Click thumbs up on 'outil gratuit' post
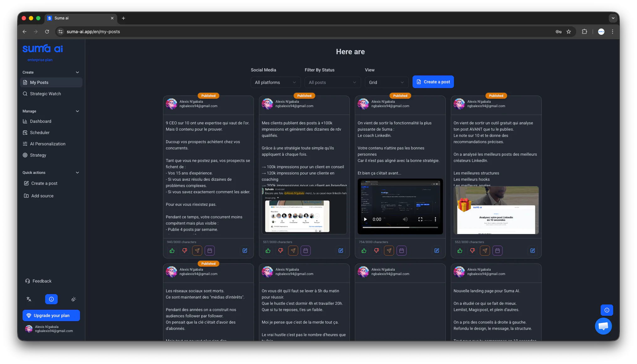Viewport: 637px width, 364px height. click(x=460, y=251)
